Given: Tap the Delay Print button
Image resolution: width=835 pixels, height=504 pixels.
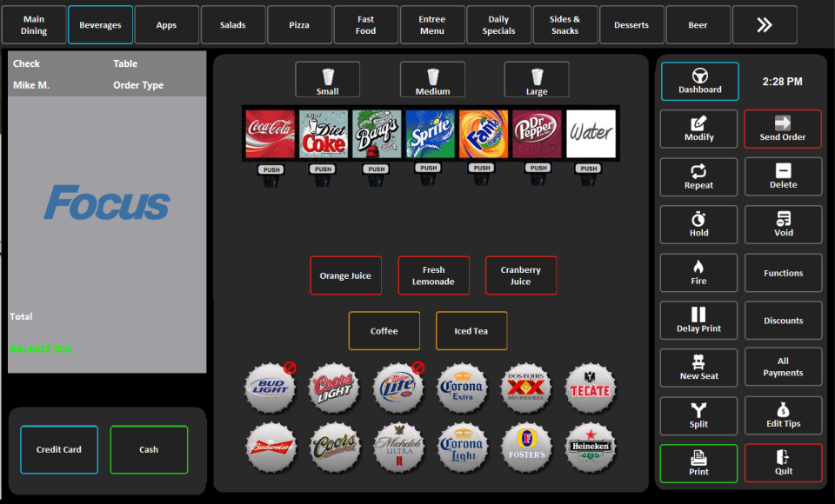Looking at the screenshot, I should point(698,321).
